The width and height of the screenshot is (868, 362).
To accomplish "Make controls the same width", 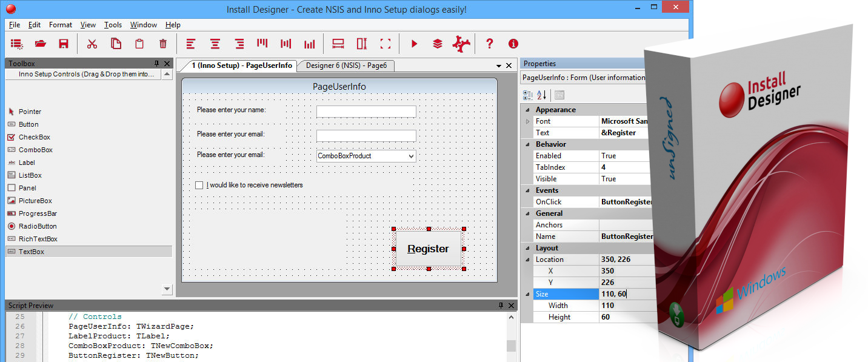I will pyautogui.click(x=338, y=44).
